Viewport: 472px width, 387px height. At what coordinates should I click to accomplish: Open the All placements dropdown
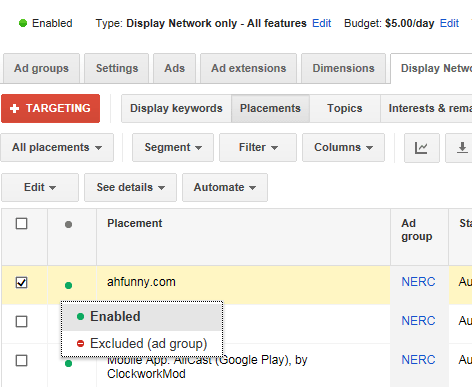pos(57,148)
